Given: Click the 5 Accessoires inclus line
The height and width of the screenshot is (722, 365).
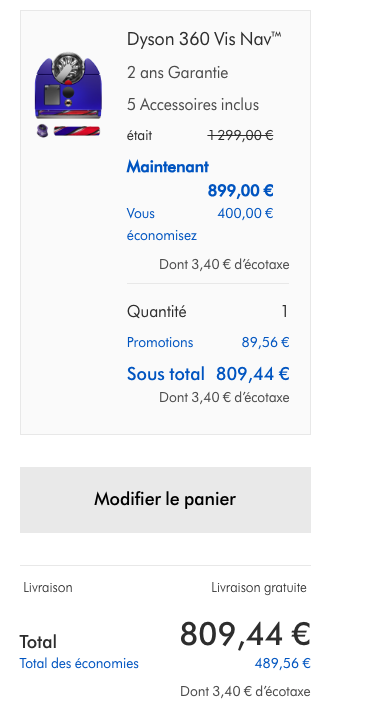Looking at the screenshot, I should [x=193, y=105].
